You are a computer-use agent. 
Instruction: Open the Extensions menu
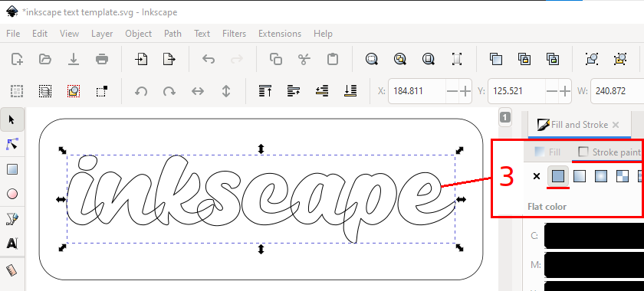coord(280,34)
